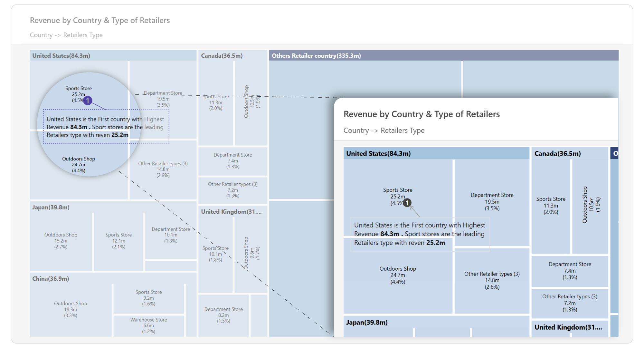Screen dimensions: 644x348
Task: Select the China(36.9m) group header
Action: tap(113, 278)
